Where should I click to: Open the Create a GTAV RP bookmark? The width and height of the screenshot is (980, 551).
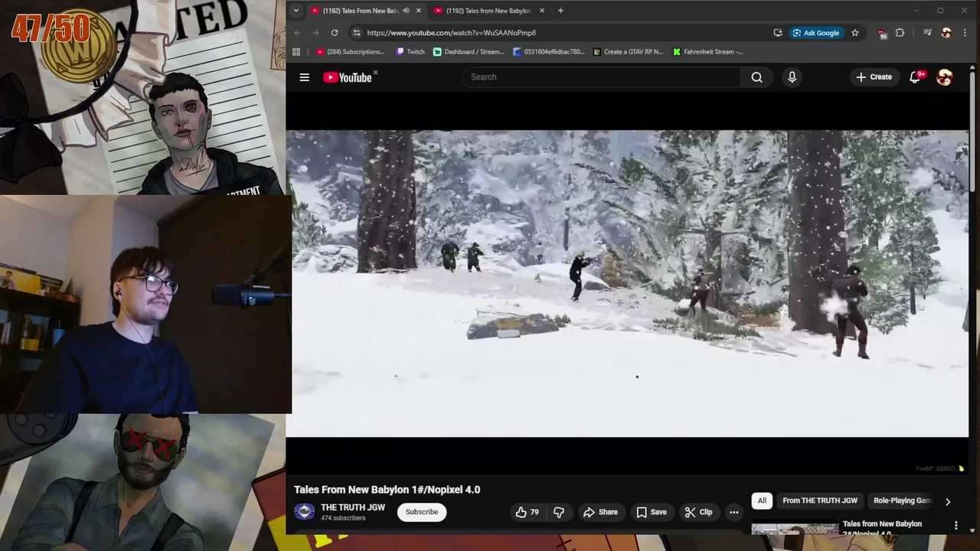pyautogui.click(x=627, y=52)
